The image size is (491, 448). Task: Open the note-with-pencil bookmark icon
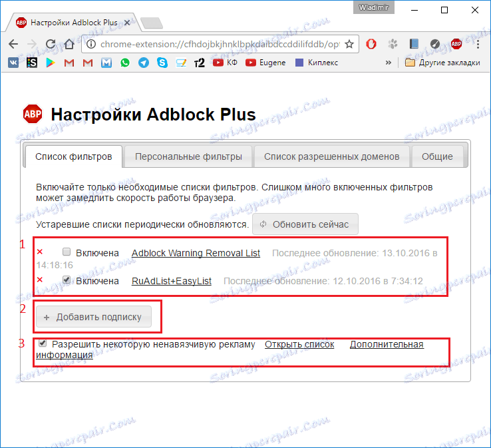(181, 63)
